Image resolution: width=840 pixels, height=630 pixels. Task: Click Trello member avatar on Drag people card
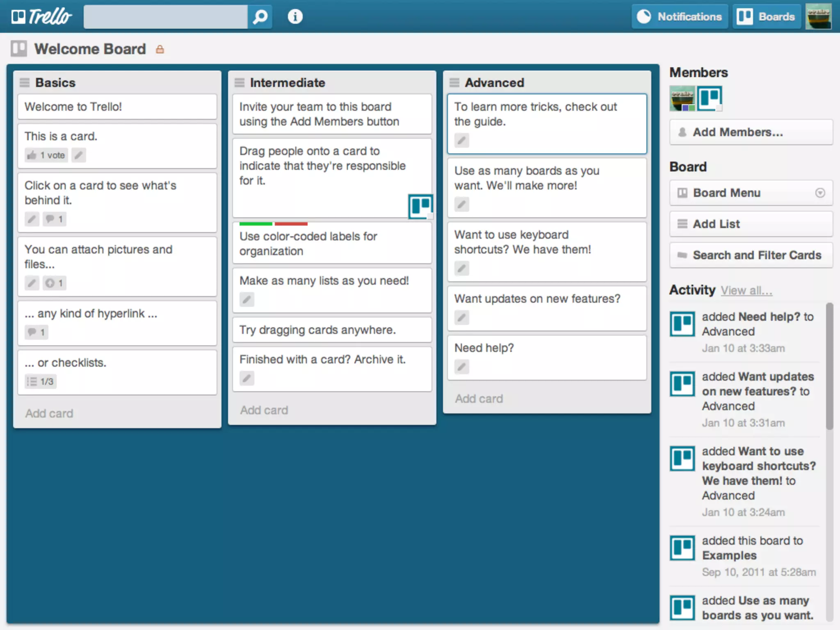click(420, 206)
